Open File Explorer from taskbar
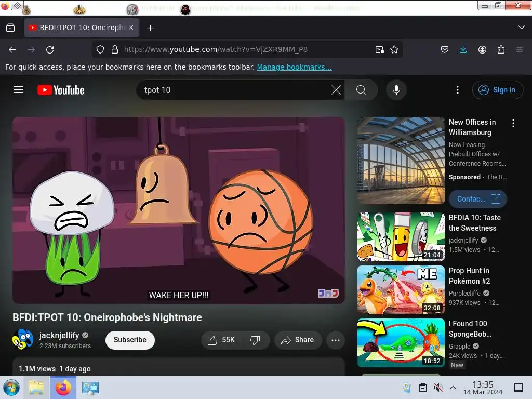Viewport: 532px width, 399px height. click(36, 388)
